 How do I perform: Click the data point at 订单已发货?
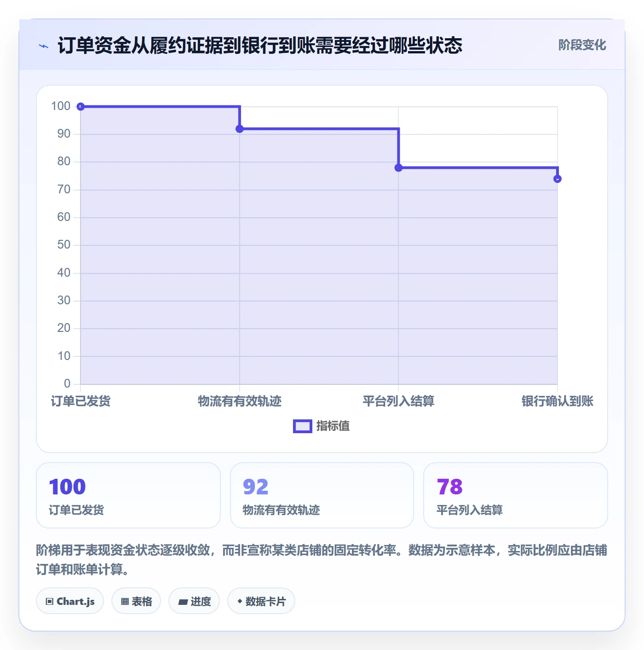click(80, 107)
